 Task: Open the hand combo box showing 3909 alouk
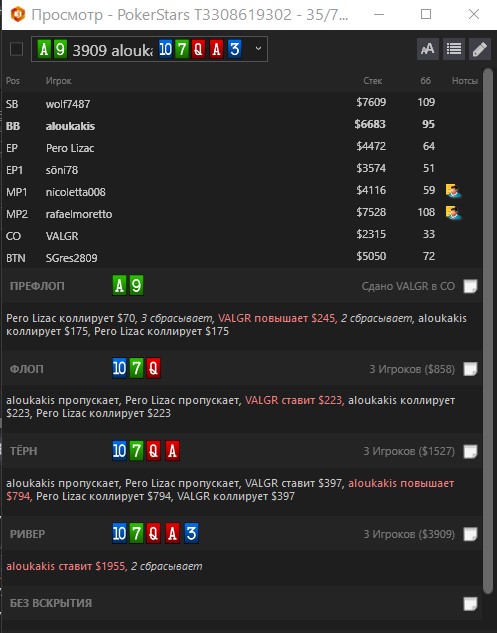pyautogui.click(x=149, y=49)
